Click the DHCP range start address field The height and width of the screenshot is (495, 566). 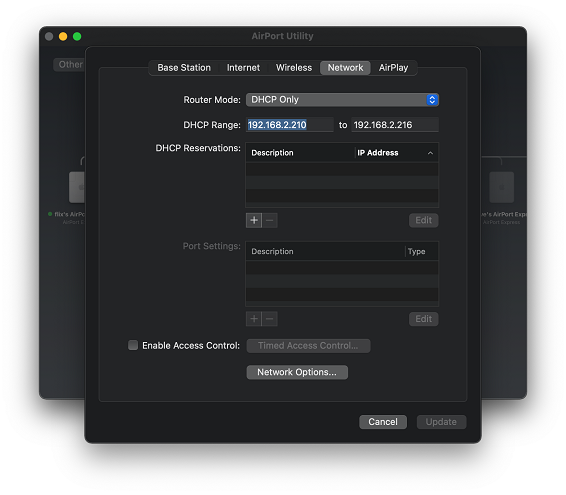pyautogui.click(x=289, y=125)
